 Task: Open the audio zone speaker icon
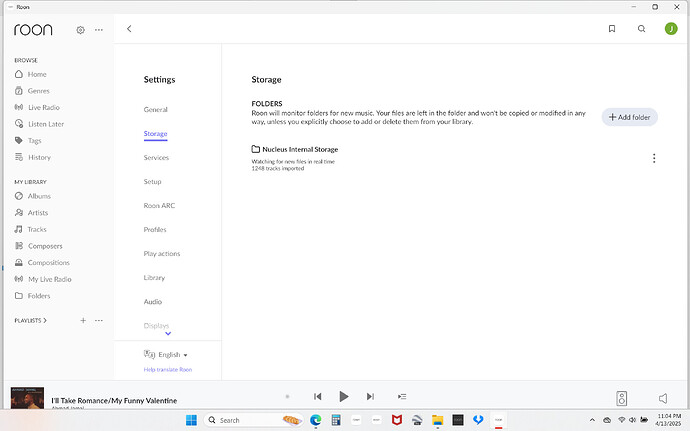coord(621,398)
